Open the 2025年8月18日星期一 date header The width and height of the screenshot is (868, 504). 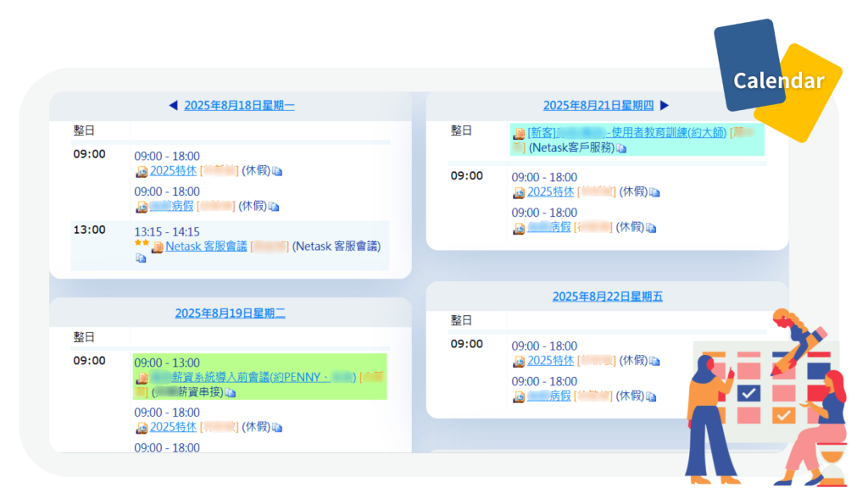click(239, 106)
